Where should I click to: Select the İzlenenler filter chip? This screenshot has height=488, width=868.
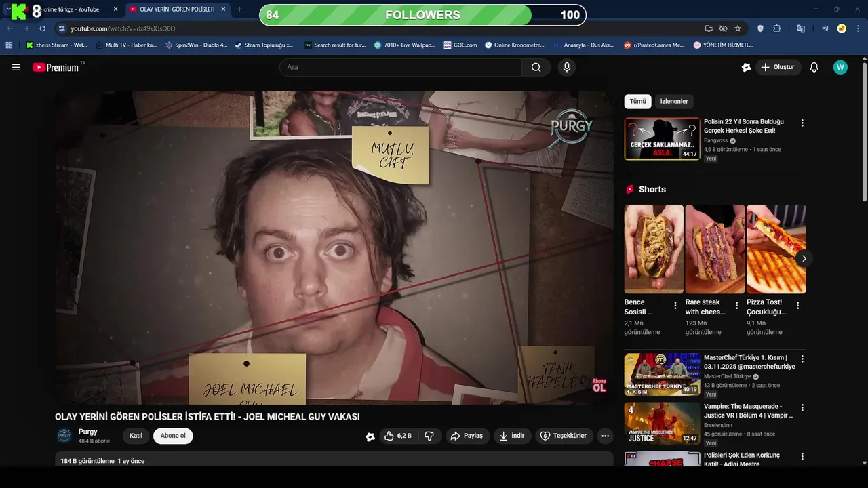pyautogui.click(x=674, y=102)
